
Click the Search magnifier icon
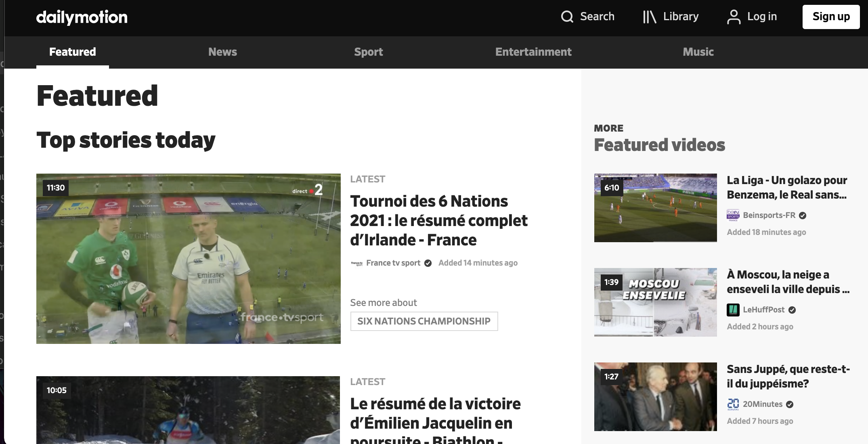point(567,17)
